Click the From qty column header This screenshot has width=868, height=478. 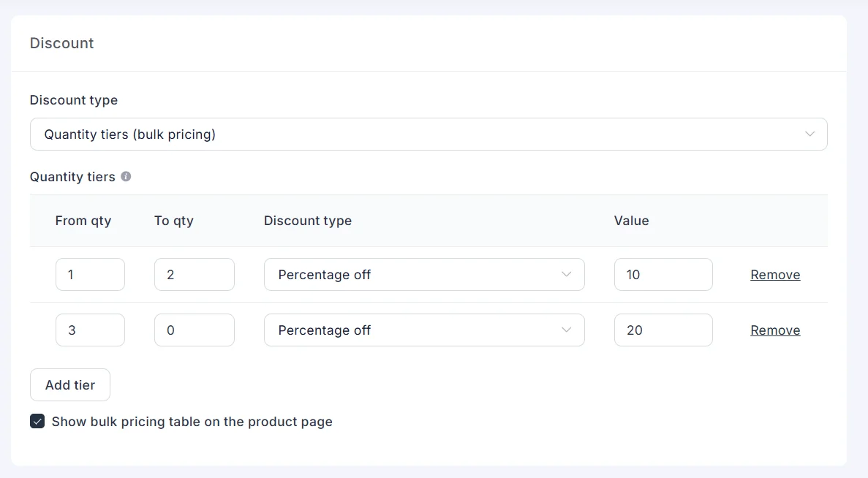[83, 221]
